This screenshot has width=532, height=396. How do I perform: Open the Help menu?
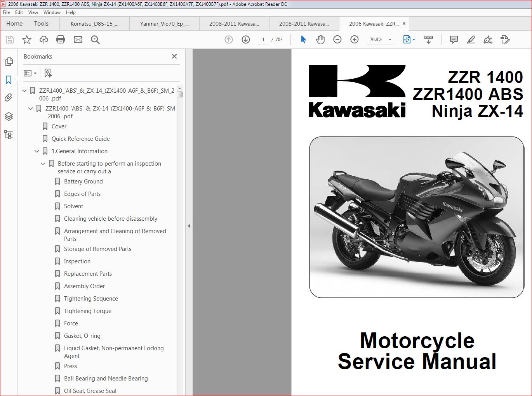71,12
